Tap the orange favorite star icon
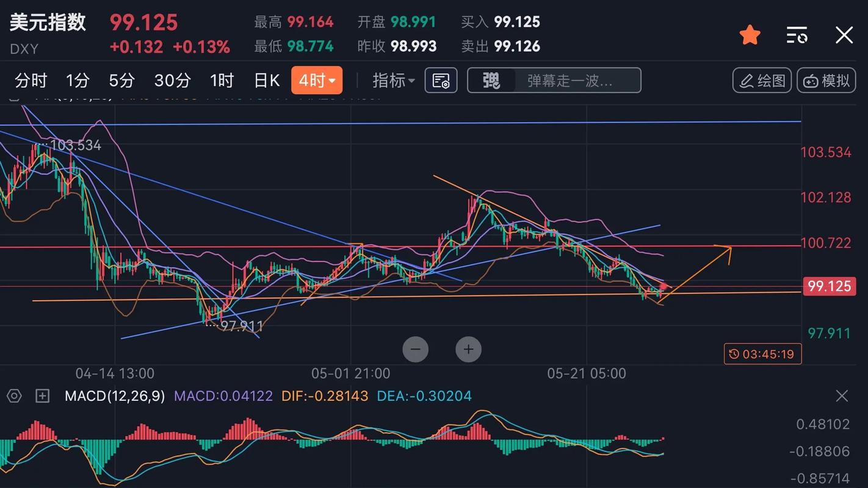868x488 pixels. pyautogui.click(x=750, y=35)
